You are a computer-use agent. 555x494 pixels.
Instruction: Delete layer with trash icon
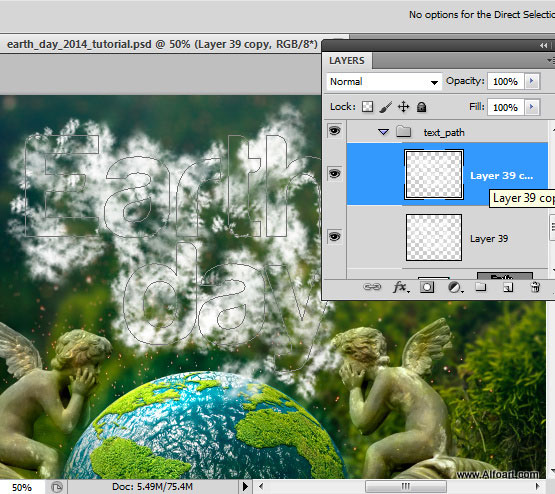[x=535, y=287]
